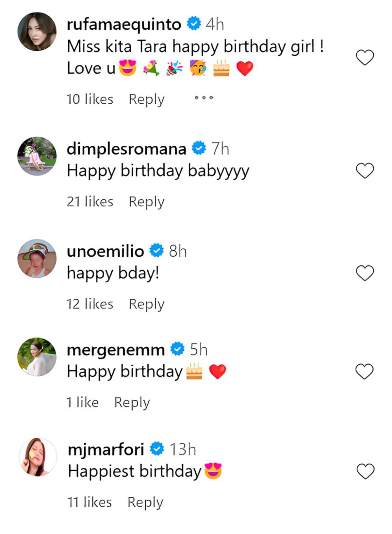View unoemilio's profile photo

click(x=37, y=259)
